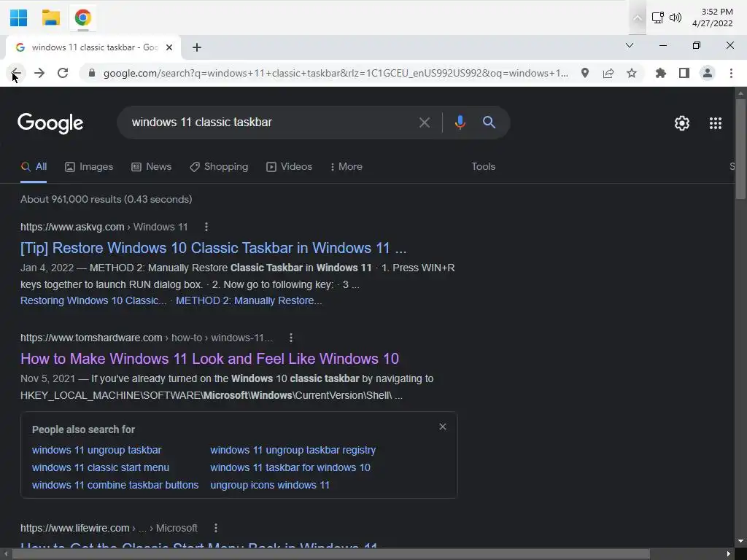Open the Chrome tab search dropdown

tap(630, 45)
